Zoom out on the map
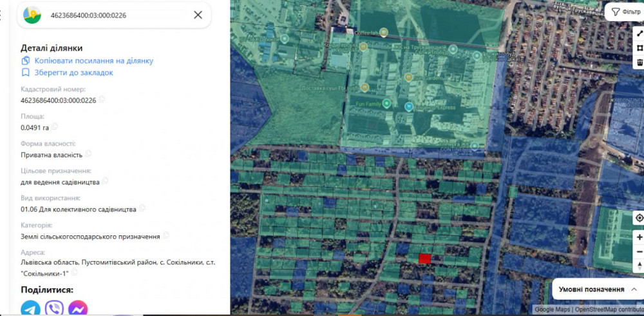 (x=639, y=252)
